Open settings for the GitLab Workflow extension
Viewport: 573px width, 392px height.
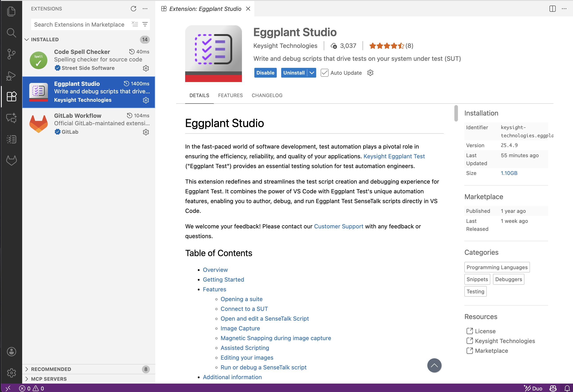146,132
